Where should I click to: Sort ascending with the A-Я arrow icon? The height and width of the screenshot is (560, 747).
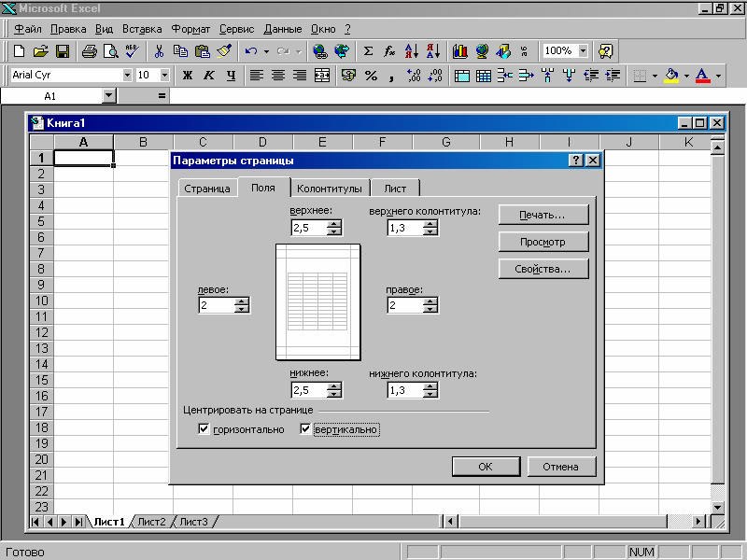tap(412, 51)
